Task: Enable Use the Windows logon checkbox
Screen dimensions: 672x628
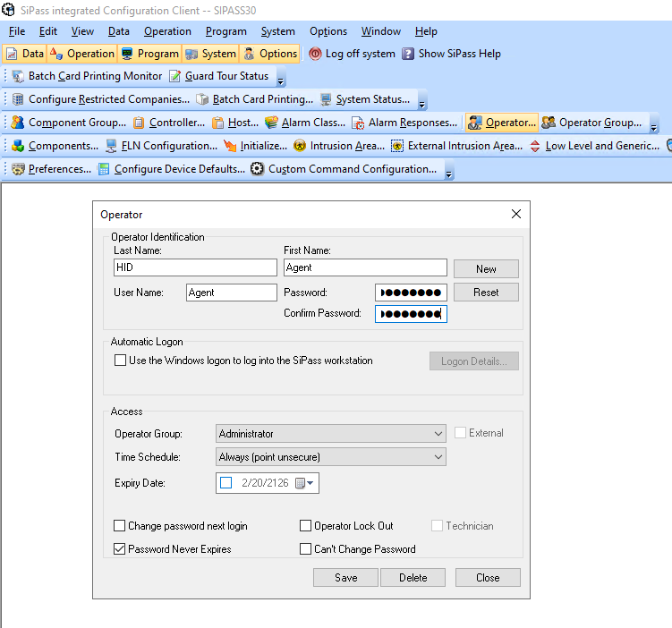Action: [x=120, y=361]
